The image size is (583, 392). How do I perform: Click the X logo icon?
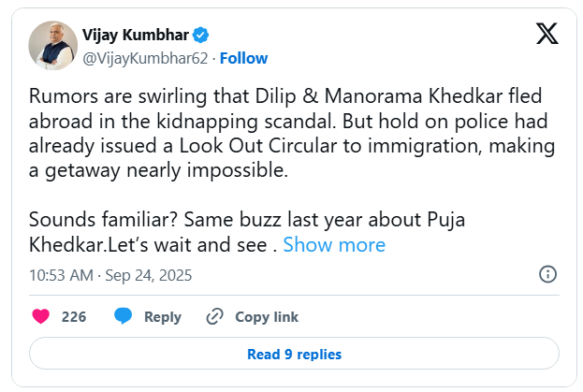(547, 34)
